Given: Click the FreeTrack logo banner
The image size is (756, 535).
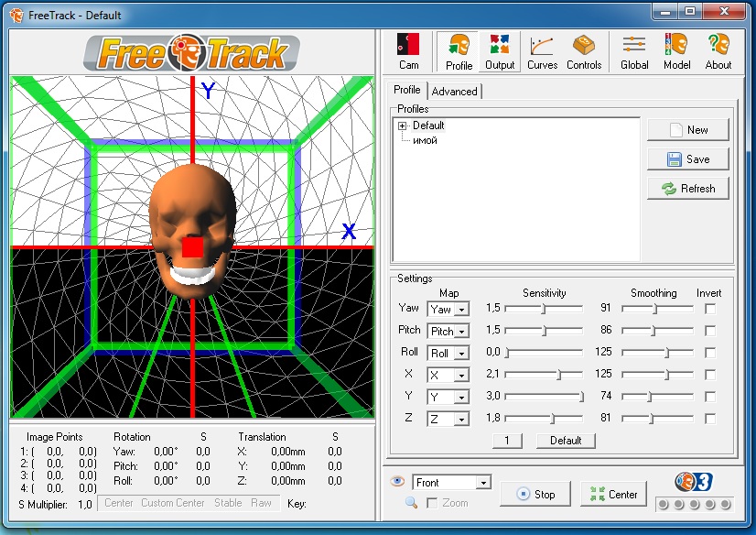Looking at the screenshot, I should pos(192,52).
